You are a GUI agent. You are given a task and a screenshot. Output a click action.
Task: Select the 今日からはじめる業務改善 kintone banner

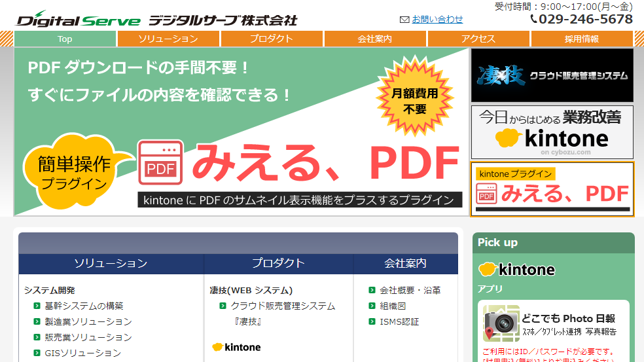pos(552,132)
